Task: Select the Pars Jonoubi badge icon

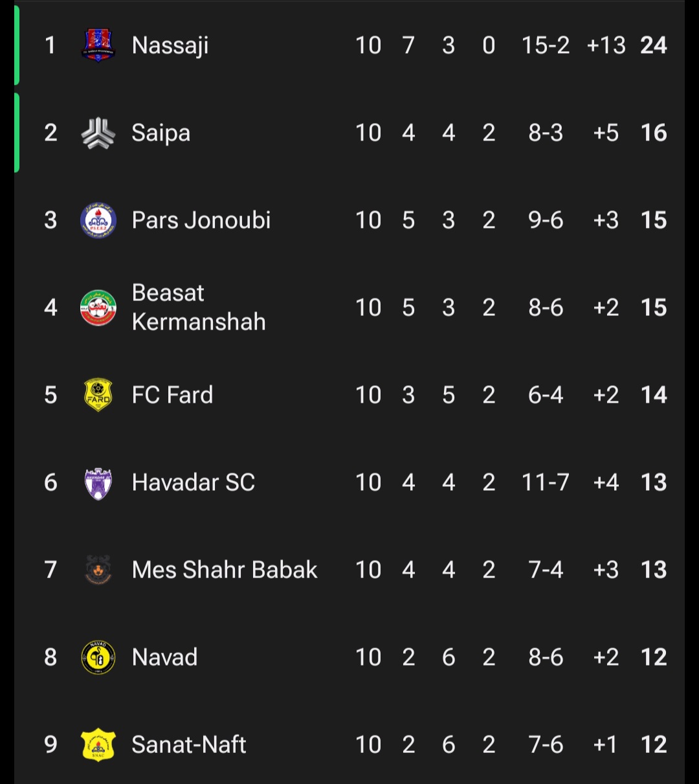Action: click(x=98, y=220)
